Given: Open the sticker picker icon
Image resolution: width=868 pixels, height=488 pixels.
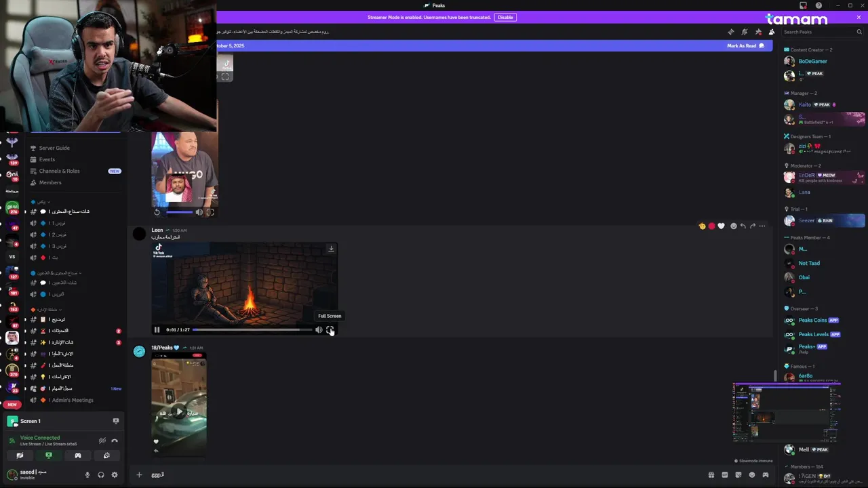Looking at the screenshot, I should [x=738, y=474].
